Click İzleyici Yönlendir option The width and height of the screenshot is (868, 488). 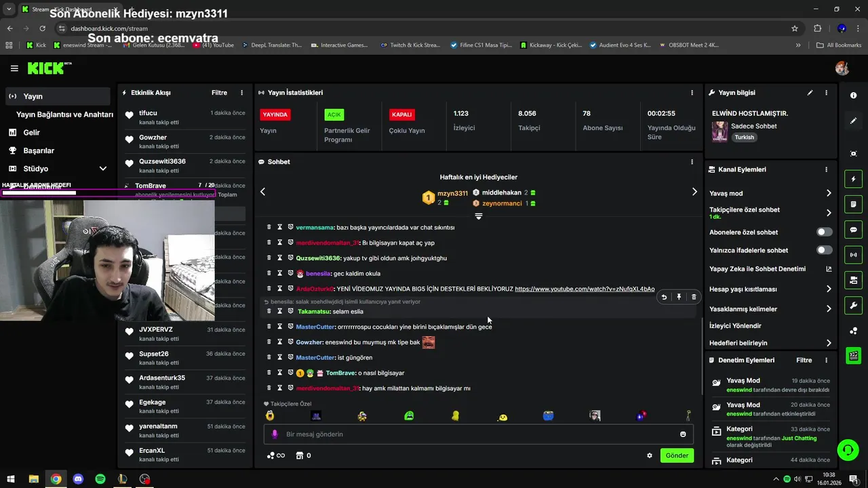[735, 326]
